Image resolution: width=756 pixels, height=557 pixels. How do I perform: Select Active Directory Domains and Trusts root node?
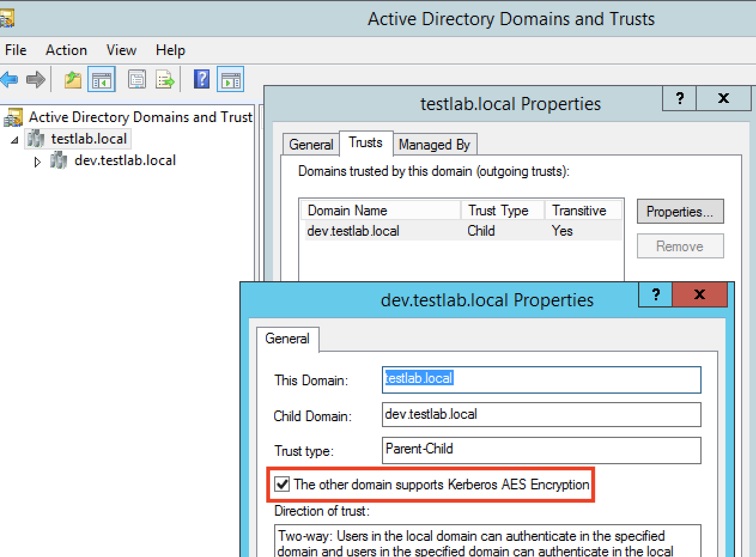140,117
